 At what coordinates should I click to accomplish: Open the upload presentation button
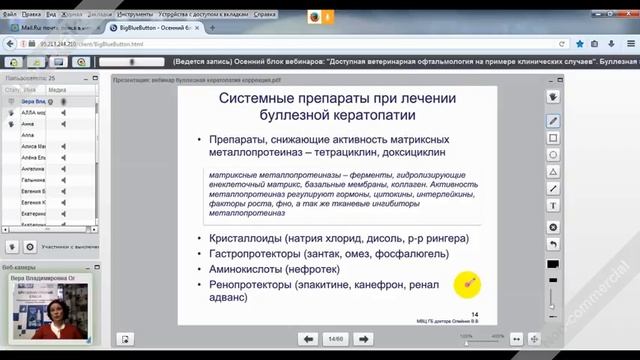click(125, 339)
